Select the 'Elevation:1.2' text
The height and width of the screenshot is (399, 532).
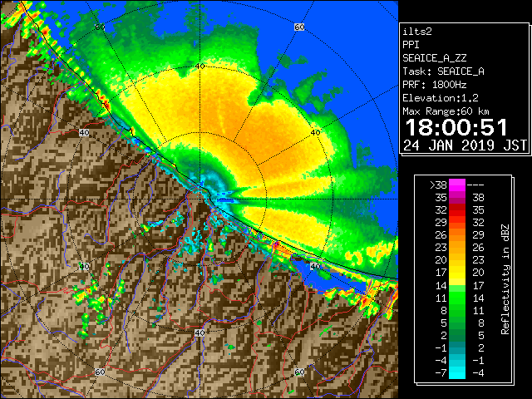click(440, 98)
